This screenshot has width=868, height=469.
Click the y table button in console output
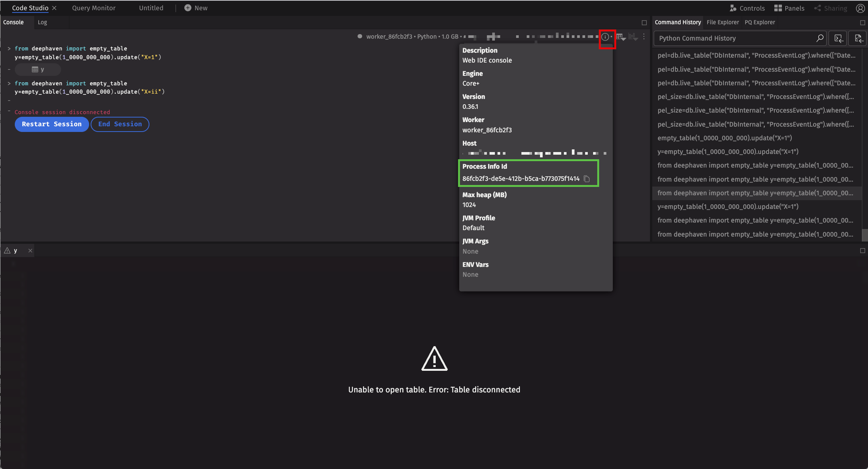[38, 70]
